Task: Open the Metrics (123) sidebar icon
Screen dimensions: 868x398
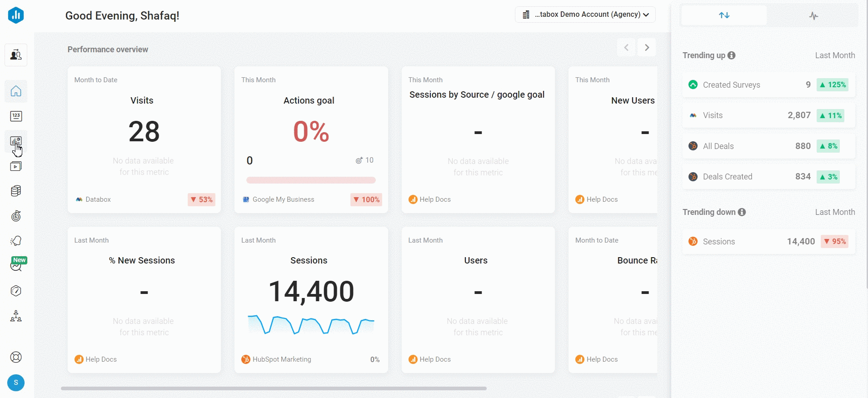Action: click(x=16, y=116)
